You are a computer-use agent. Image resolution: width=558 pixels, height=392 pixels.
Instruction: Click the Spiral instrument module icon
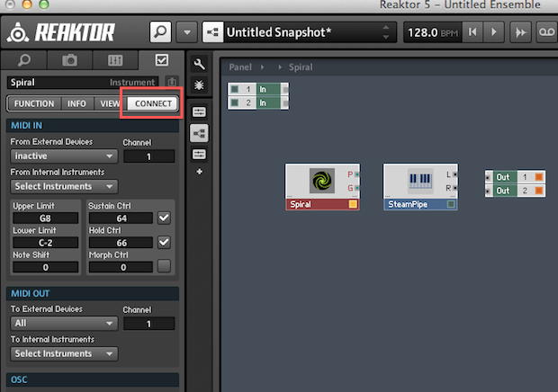pyautogui.click(x=321, y=181)
